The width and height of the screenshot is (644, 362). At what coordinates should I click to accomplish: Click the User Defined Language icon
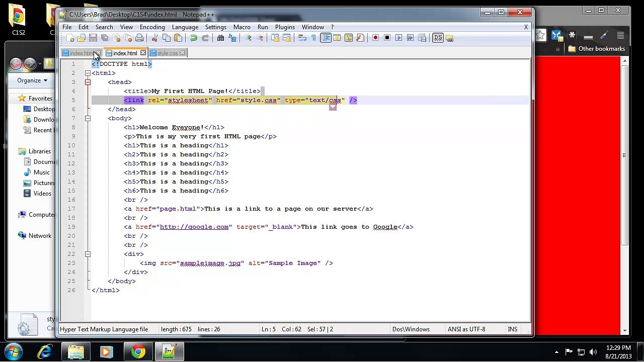[x=337, y=38]
